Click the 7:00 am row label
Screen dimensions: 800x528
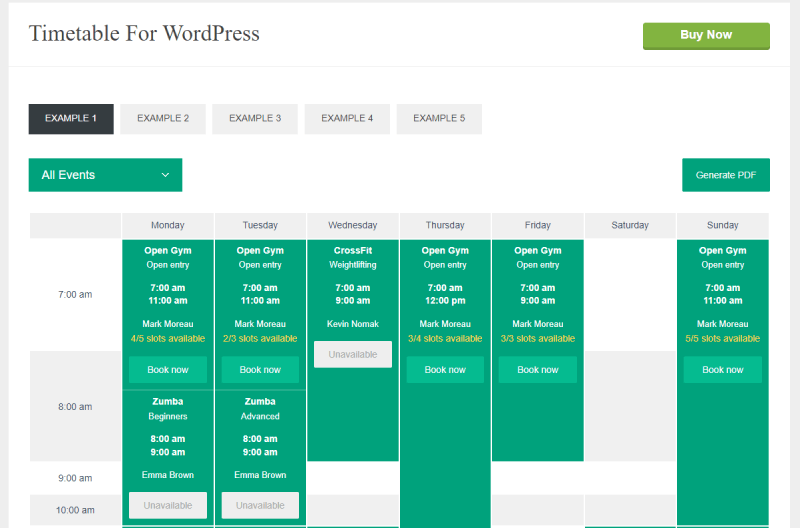tap(75, 294)
